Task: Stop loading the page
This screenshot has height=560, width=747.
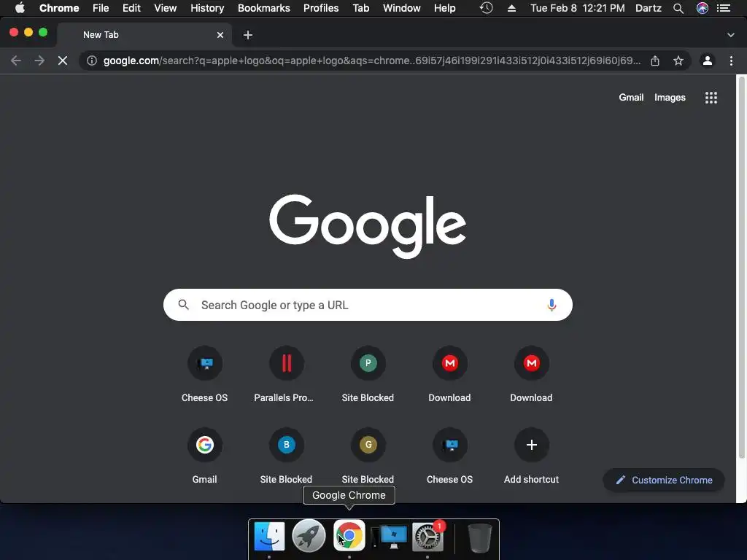Action: click(63, 61)
